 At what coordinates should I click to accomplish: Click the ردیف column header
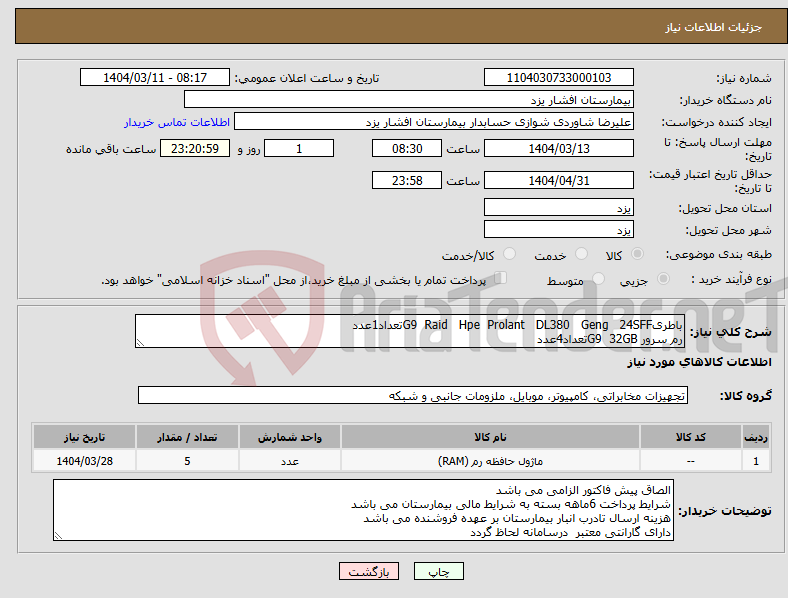click(755, 437)
